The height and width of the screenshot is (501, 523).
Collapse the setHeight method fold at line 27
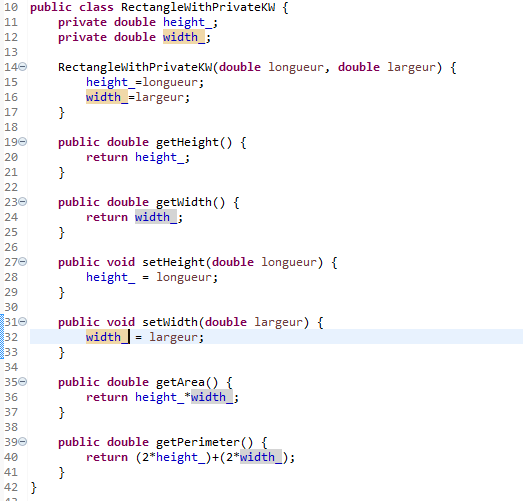coord(23,262)
